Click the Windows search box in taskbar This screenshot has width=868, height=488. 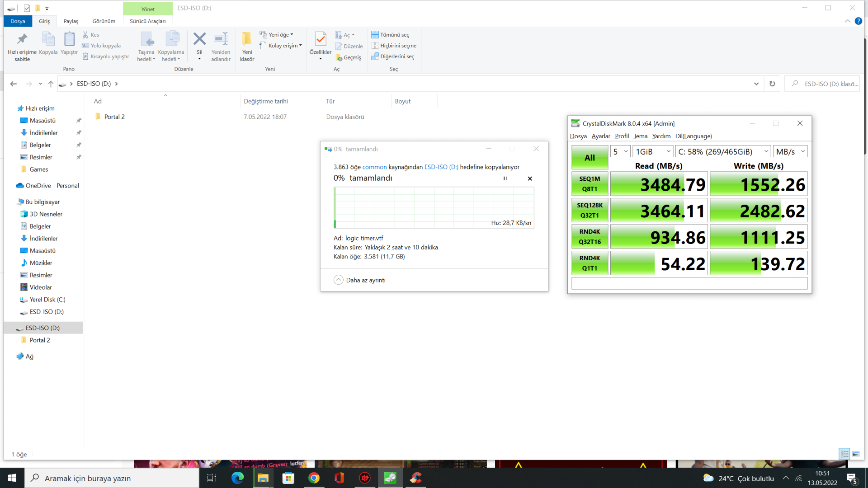click(x=112, y=478)
